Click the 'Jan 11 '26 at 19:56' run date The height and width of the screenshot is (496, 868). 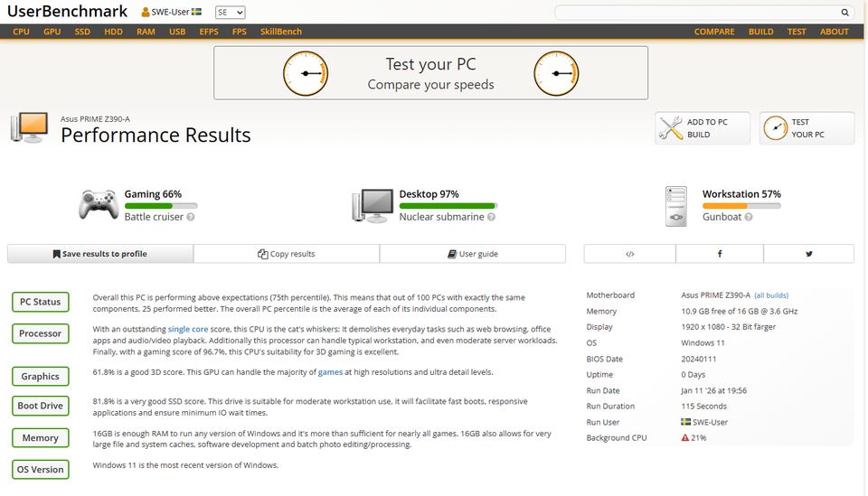(x=713, y=390)
